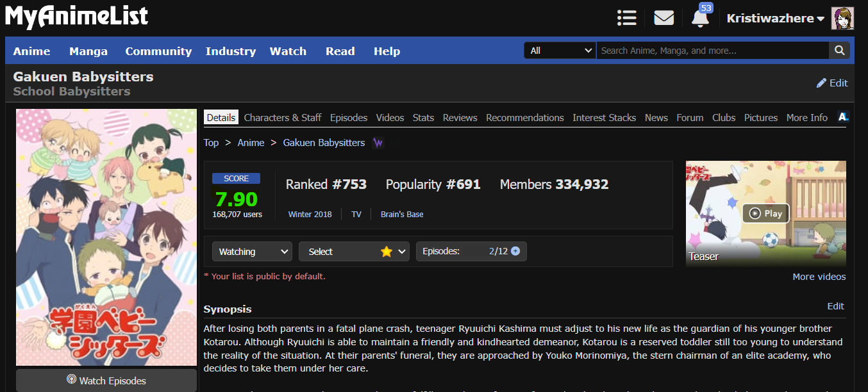
Task: Click the School Babysitters subtitle
Action: [x=72, y=92]
